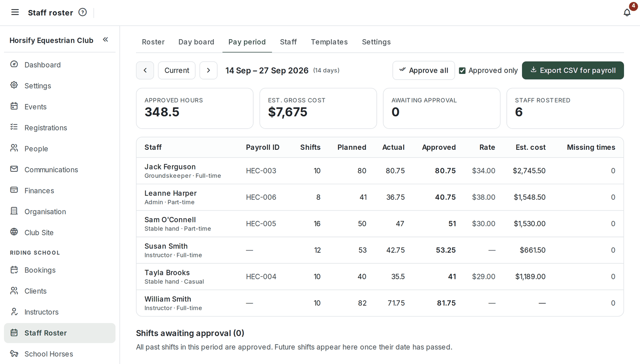The image size is (640, 364).
Task: Open Finances in sidebar
Action: click(60, 191)
